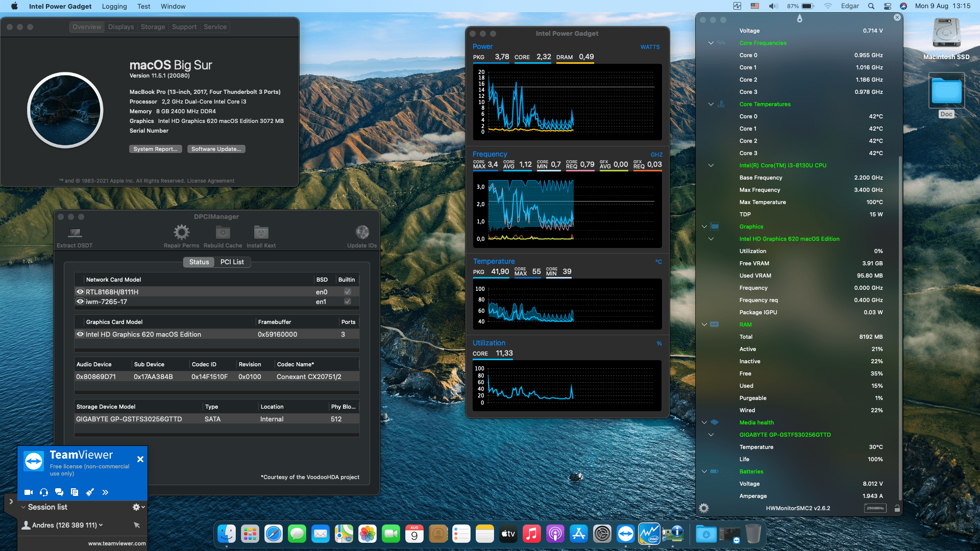The image size is (980, 551).
Task: Click the Update IDs globe icon
Action: pos(362,232)
